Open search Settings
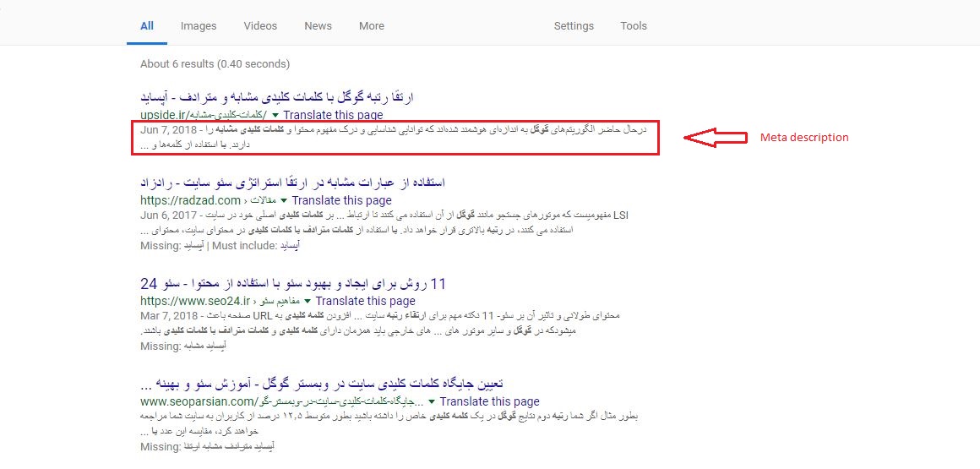 click(x=574, y=26)
